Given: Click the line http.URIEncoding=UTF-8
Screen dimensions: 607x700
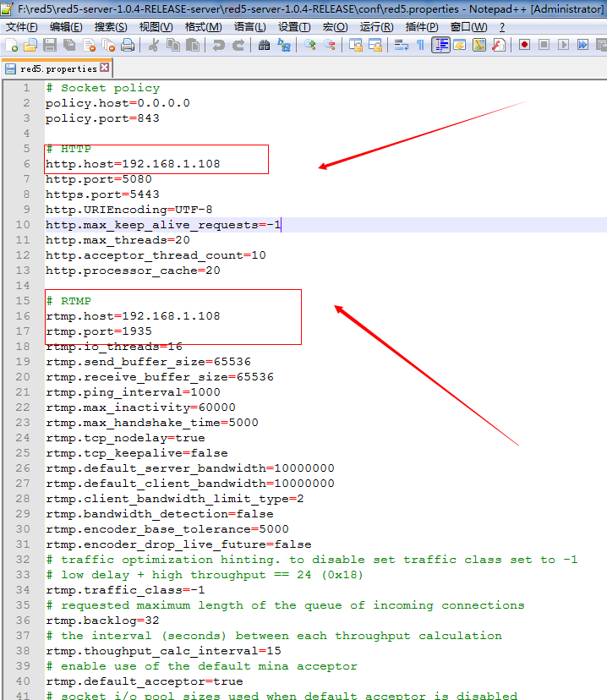Looking at the screenshot, I should pos(129,210).
